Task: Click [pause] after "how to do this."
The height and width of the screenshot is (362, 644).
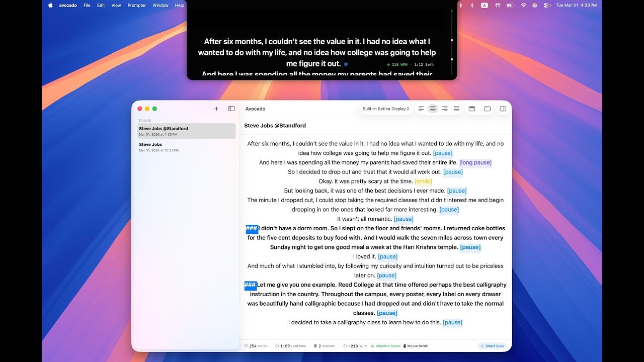Action: (452, 322)
